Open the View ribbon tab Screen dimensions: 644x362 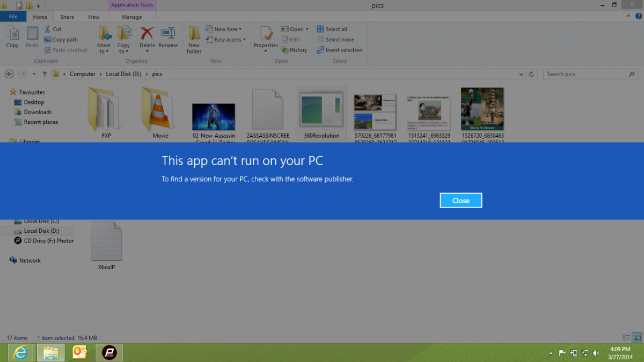[x=93, y=17]
